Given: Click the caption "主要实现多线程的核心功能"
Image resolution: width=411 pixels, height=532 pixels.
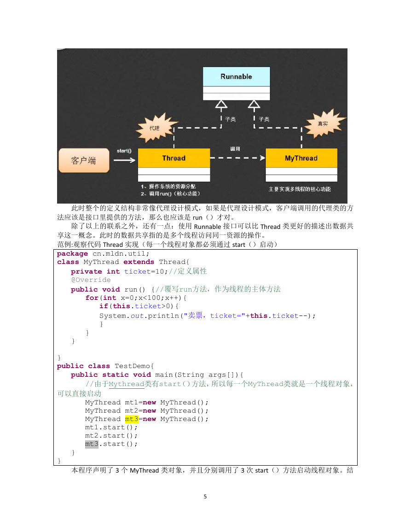Looking at the screenshot, I should click(300, 189).
